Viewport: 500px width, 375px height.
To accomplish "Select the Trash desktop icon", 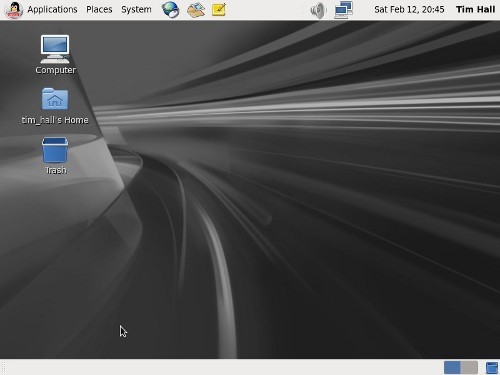I will pyautogui.click(x=55, y=156).
